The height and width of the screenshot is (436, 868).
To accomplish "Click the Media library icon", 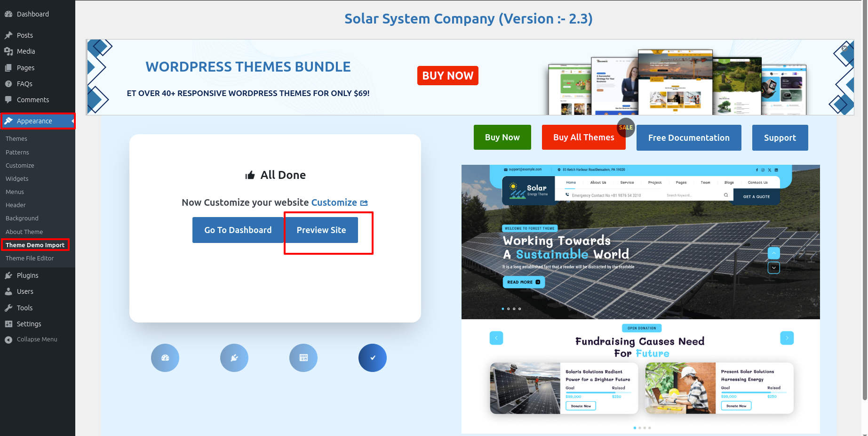I will click(x=8, y=51).
